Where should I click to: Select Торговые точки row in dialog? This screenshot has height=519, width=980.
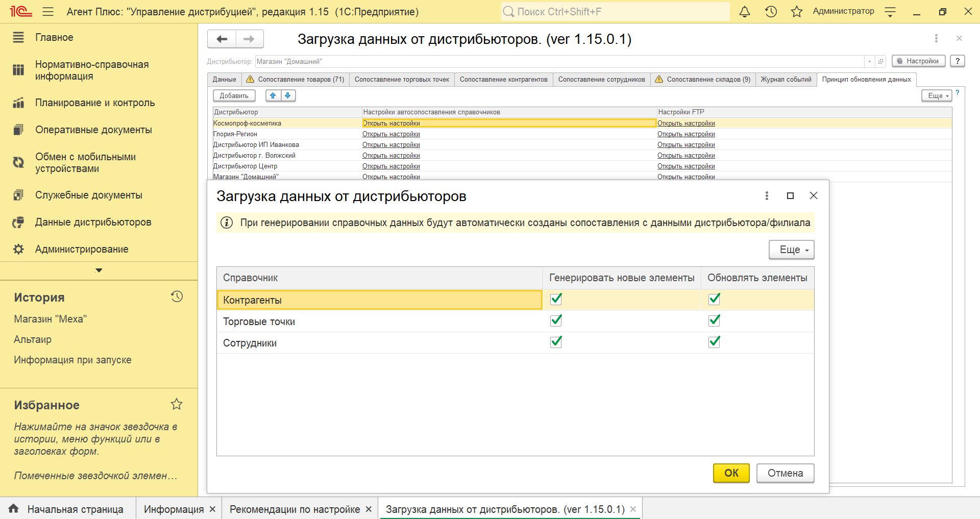pyautogui.click(x=515, y=322)
